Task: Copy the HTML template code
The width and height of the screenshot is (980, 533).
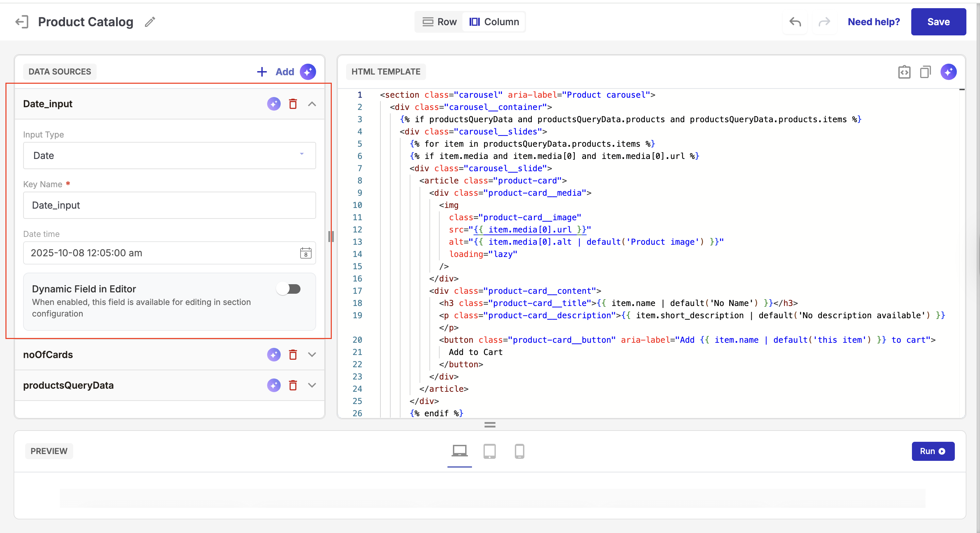Action: pyautogui.click(x=925, y=71)
